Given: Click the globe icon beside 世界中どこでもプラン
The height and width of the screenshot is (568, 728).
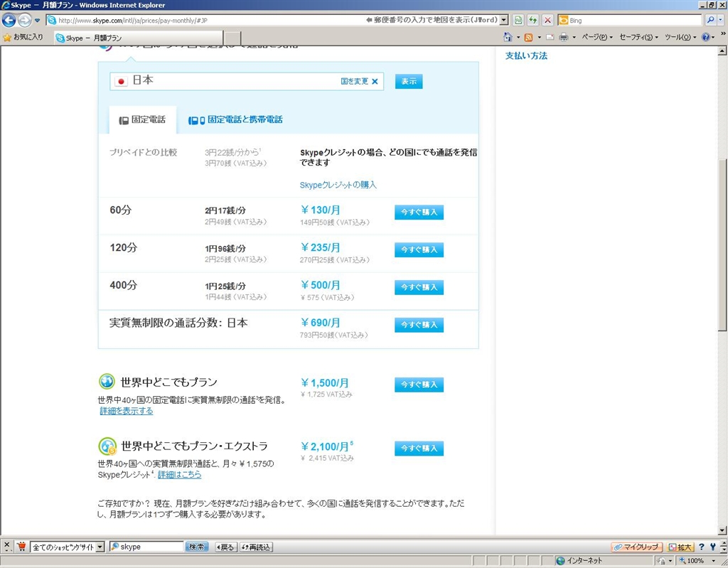Looking at the screenshot, I should (x=107, y=382).
